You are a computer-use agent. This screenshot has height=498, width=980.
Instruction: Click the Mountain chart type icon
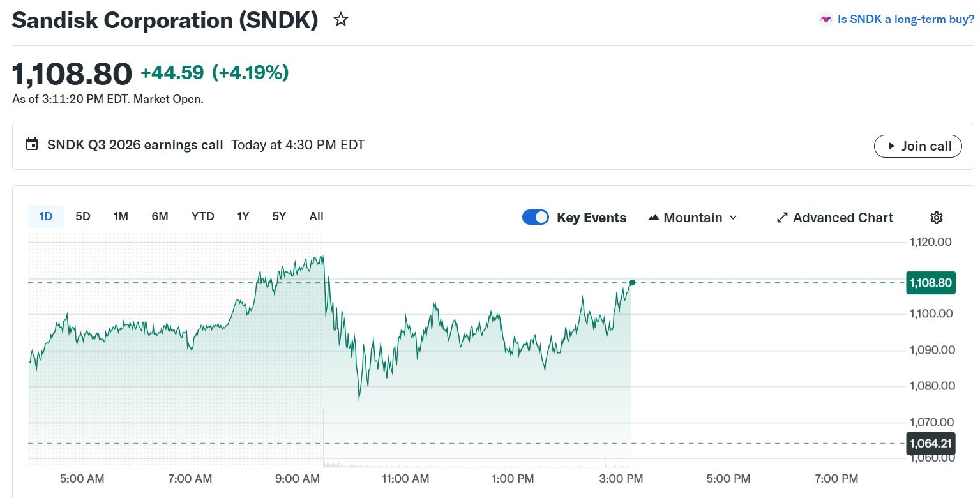[653, 218]
